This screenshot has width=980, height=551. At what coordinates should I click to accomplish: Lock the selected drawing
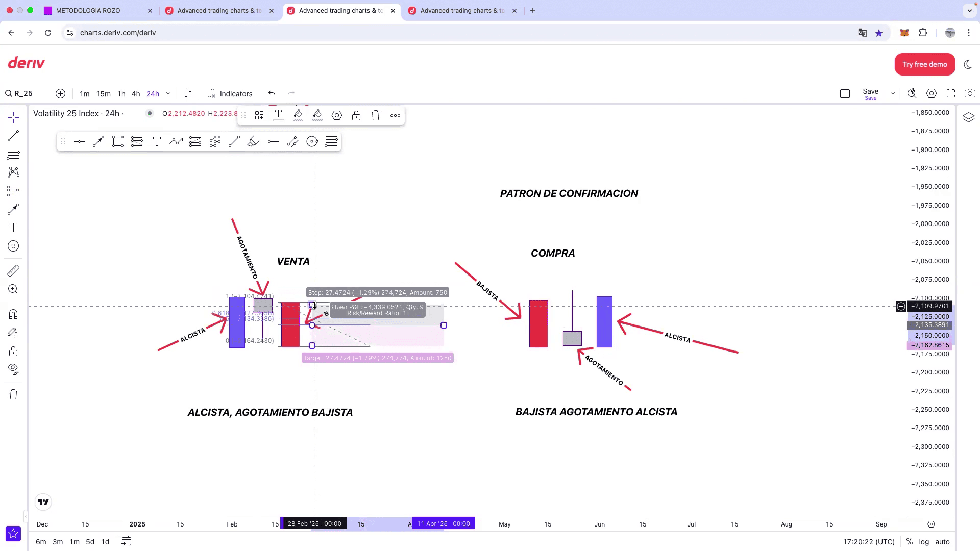coord(356,115)
